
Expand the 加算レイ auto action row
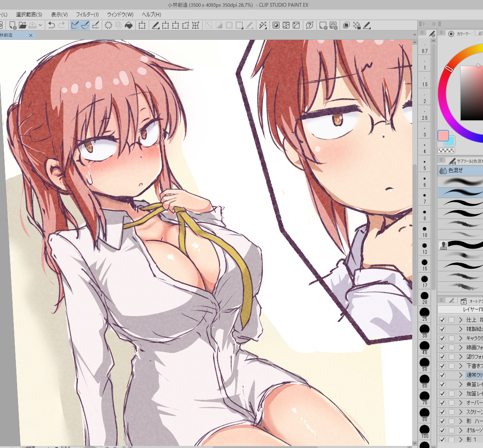pyautogui.click(x=461, y=394)
